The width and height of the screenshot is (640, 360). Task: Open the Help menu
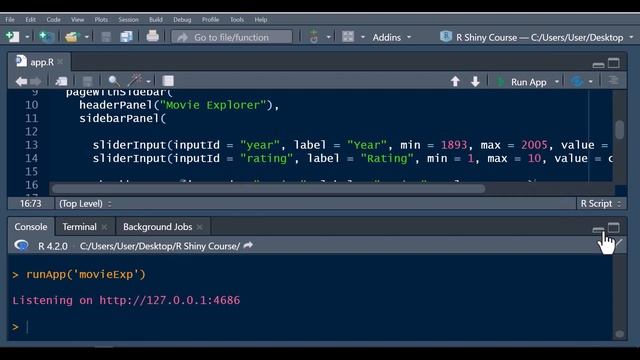click(260, 20)
